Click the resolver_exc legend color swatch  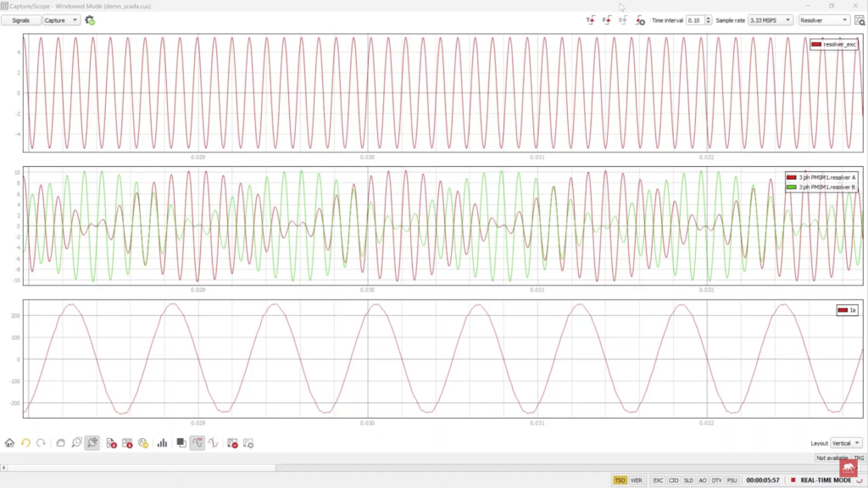tap(816, 44)
